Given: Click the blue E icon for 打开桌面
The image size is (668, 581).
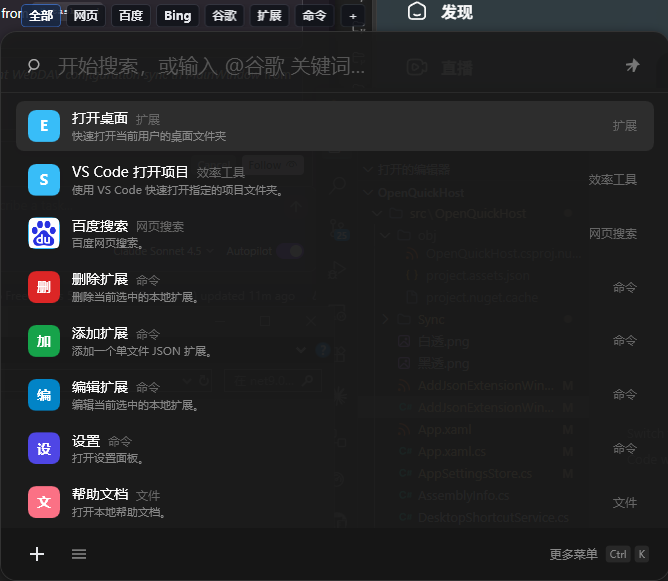Looking at the screenshot, I should click(44, 126).
